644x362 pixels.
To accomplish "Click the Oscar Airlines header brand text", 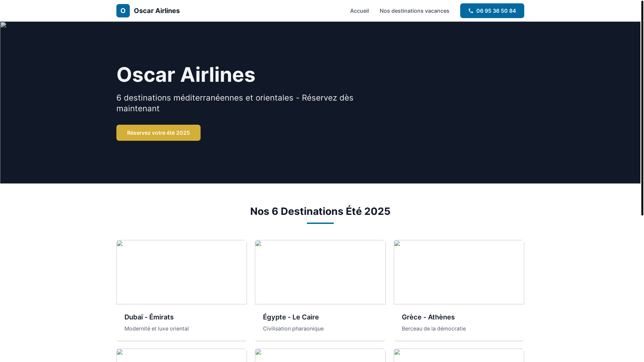I will pos(157,11).
